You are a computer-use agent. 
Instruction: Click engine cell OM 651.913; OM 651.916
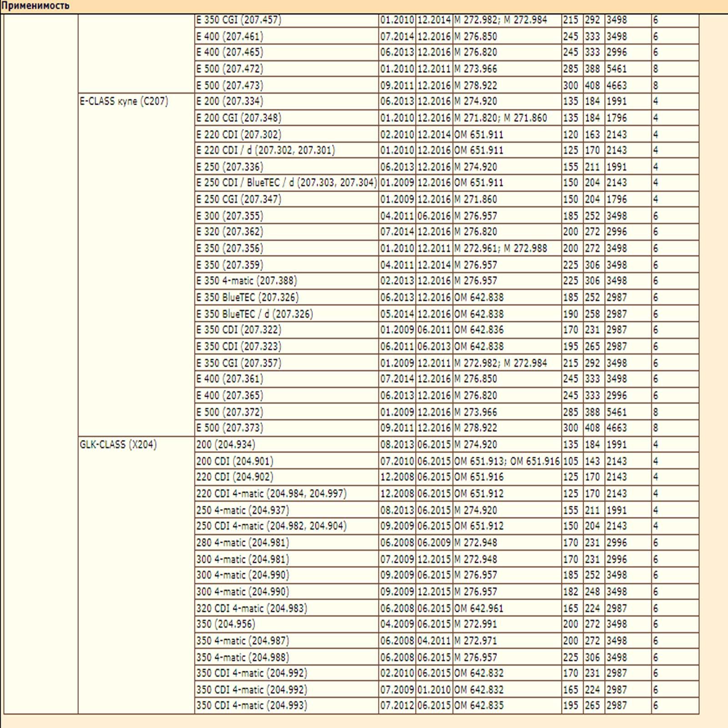pos(506,461)
